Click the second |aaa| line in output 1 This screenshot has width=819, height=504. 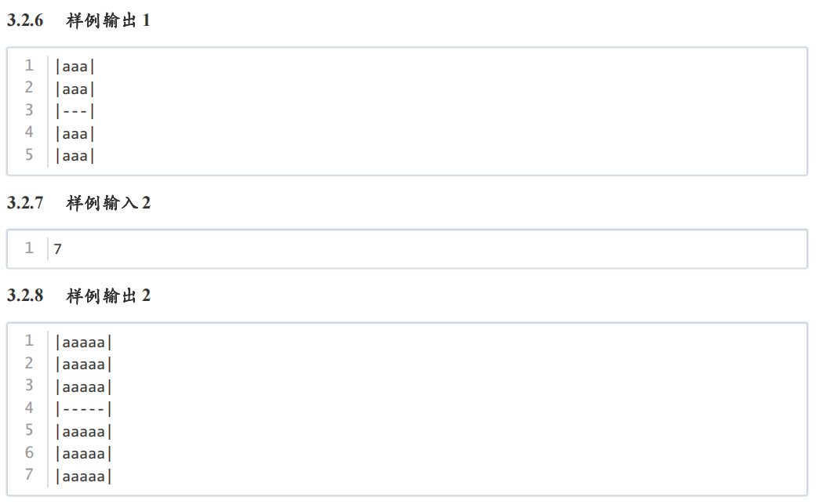coord(75,89)
